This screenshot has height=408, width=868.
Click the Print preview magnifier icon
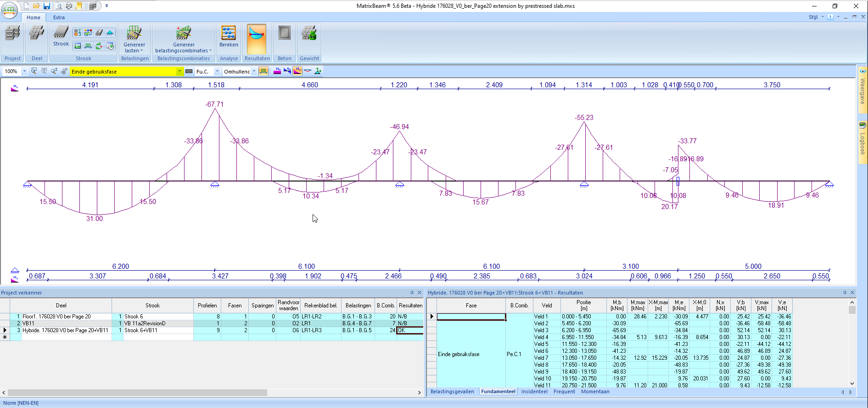58,6
